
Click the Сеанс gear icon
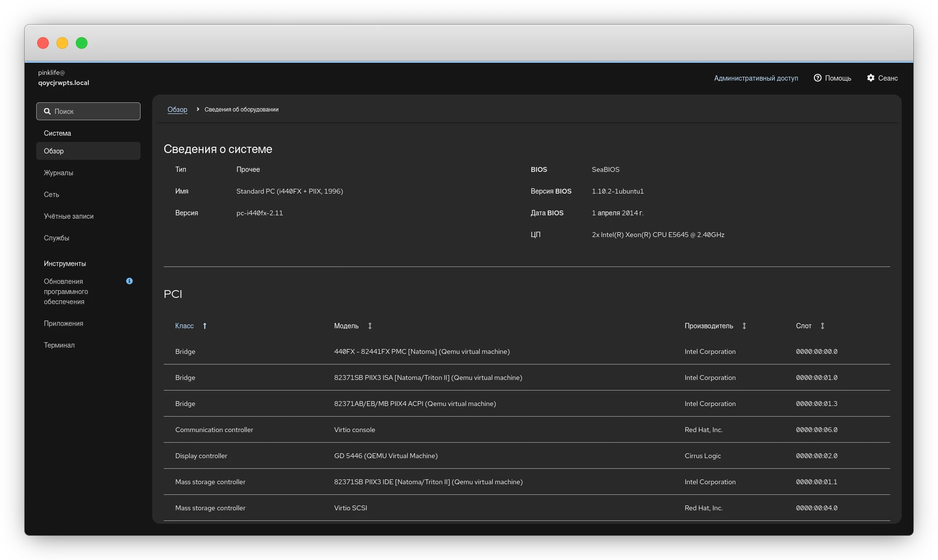(870, 78)
